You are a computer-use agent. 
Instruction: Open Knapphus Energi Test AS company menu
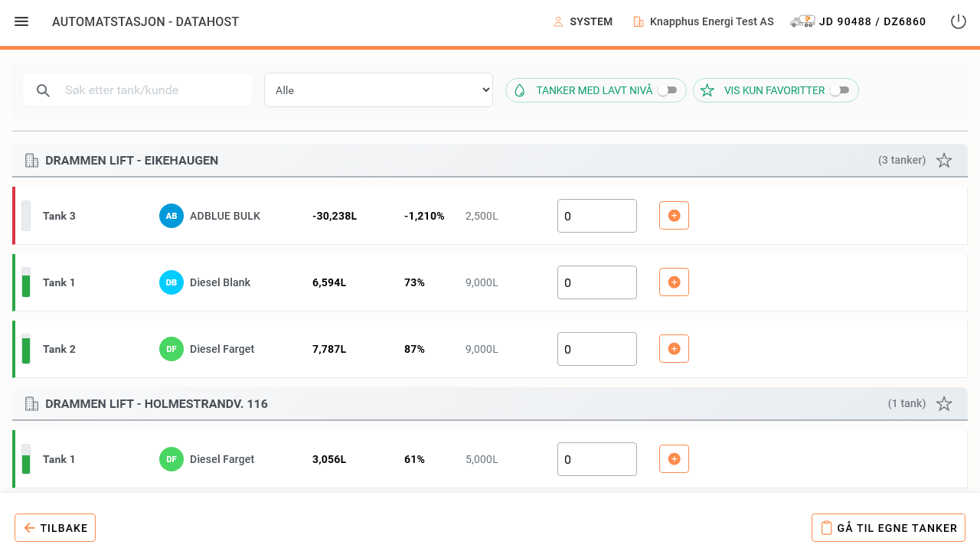point(704,21)
